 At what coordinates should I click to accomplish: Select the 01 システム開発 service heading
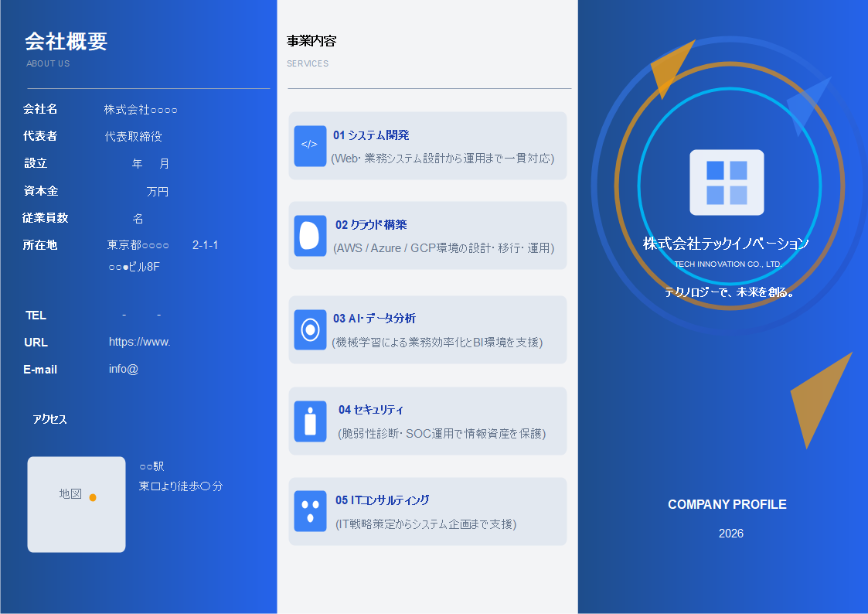click(x=371, y=135)
